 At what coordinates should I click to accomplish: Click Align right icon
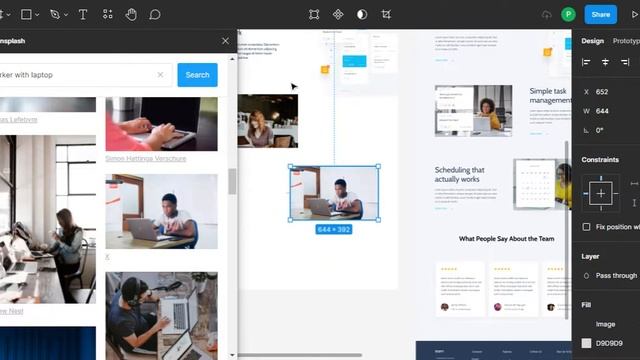[625, 62]
